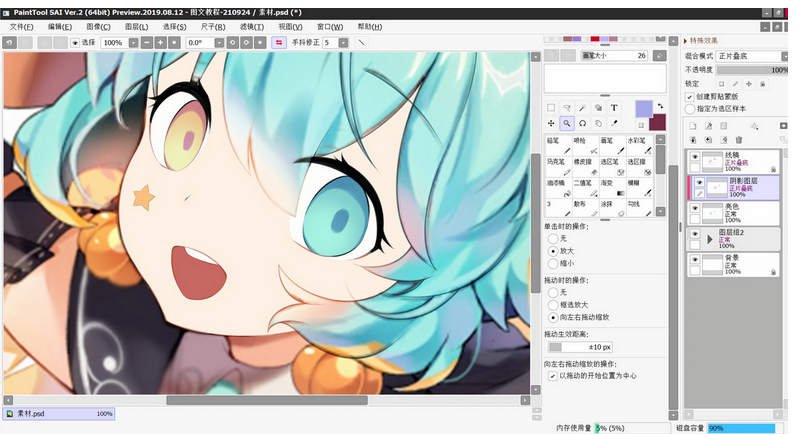Reset rotation with the square button
Screen dimensions: 801x434
pos(260,43)
